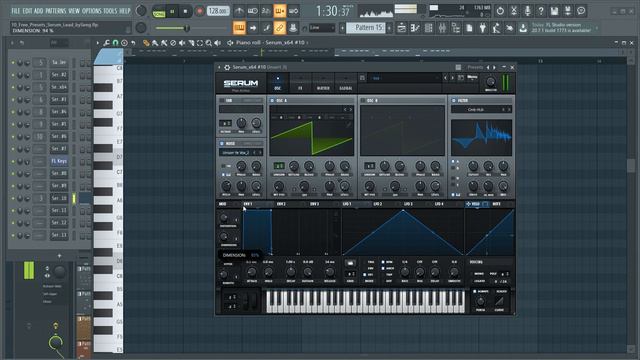Click the MONO voicing button
640x360 pixels.
coord(479,274)
